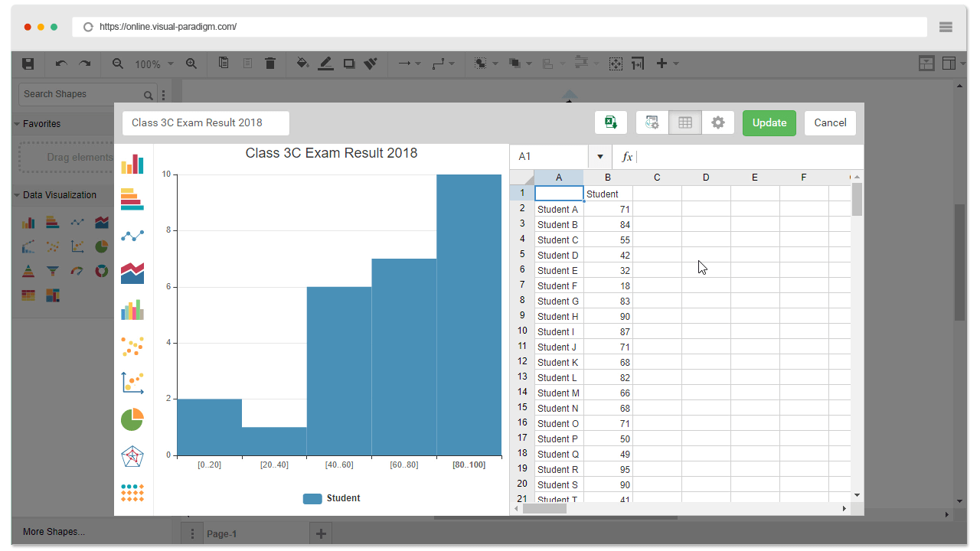Pick the scatter plot chart type
This screenshot has width=980, height=551.
[x=132, y=346]
